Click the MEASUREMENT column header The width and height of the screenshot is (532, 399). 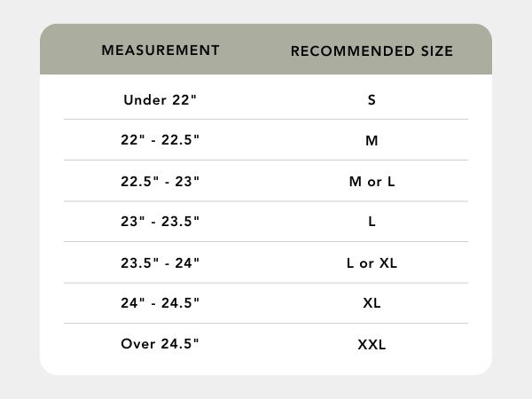160,50
